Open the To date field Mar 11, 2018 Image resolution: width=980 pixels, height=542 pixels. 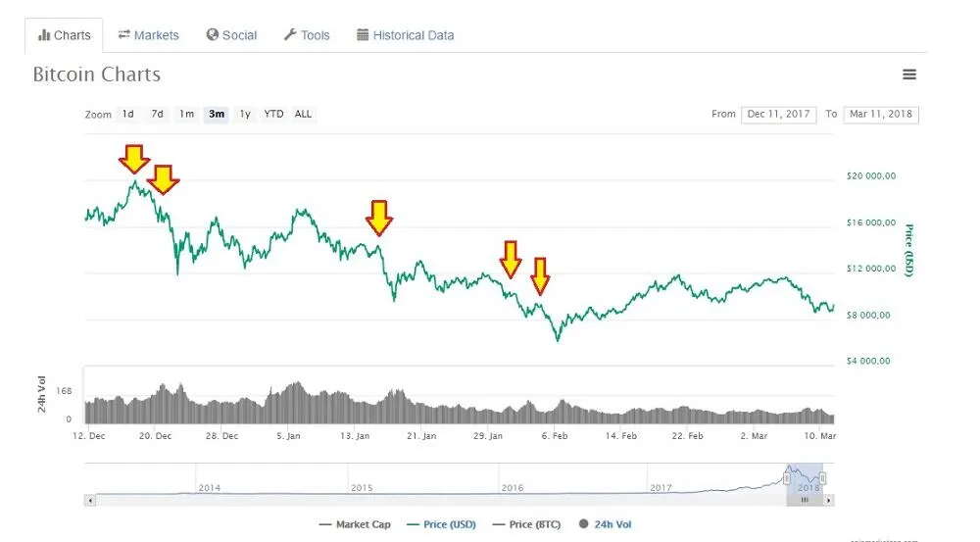[x=880, y=114]
